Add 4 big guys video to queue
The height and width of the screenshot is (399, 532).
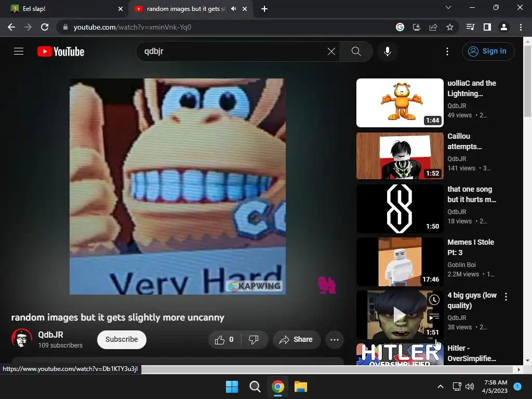coord(434,317)
